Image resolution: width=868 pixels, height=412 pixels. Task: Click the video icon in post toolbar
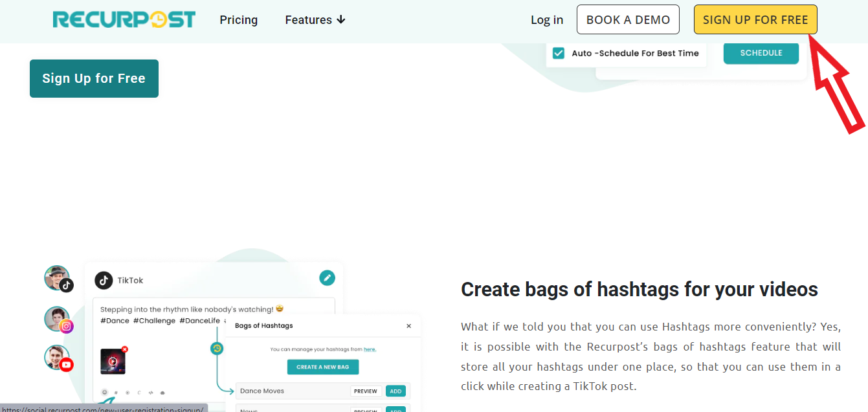coord(128,393)
